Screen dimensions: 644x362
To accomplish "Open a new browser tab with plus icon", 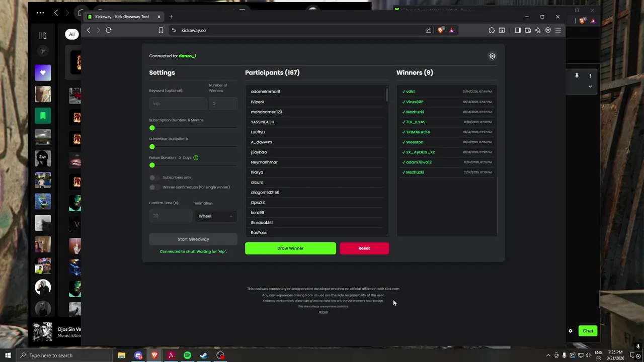I will click(x=171, y=17).
